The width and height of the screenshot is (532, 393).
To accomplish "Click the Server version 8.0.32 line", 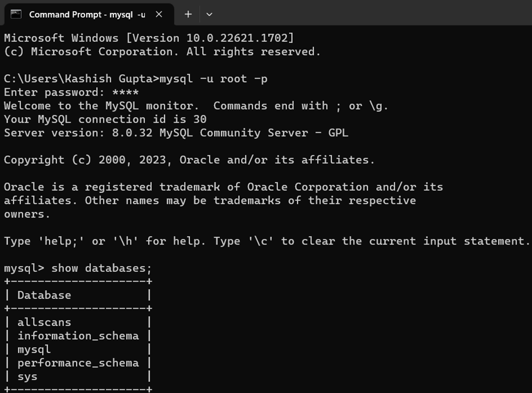I will pyautogui.click(x=176, y=133).
